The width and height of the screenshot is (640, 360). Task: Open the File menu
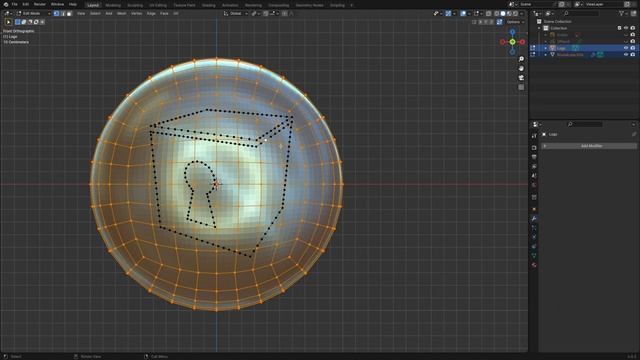(15, 4)
